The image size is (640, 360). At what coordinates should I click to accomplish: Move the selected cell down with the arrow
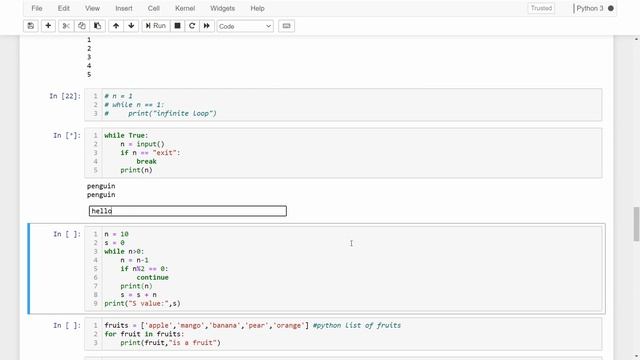[131, 26]
